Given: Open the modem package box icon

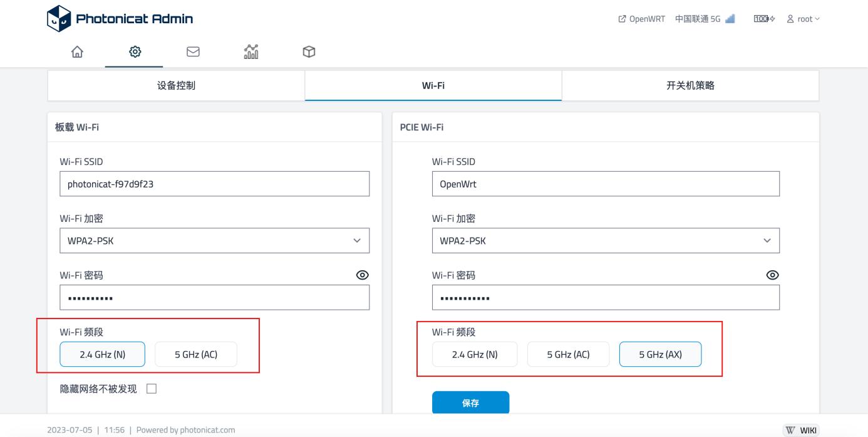Looking at the screenshot, I should (309, 53).
